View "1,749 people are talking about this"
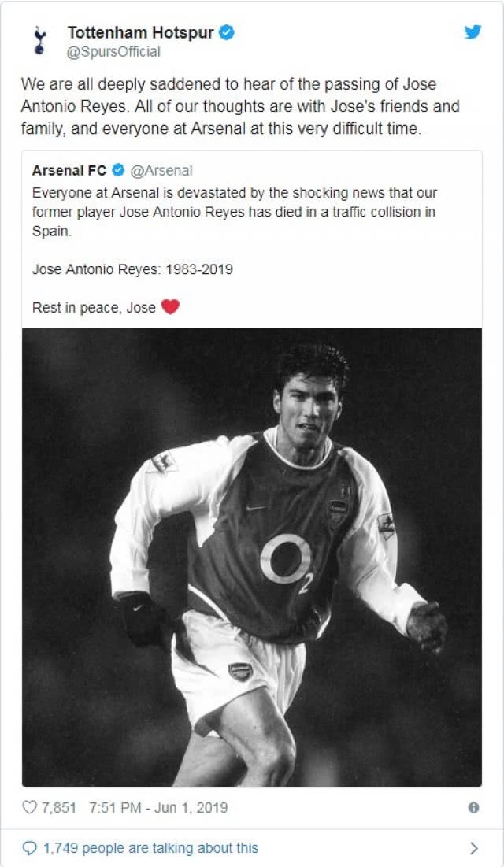Viewport: 504px width, 867px height. (150, 848)
